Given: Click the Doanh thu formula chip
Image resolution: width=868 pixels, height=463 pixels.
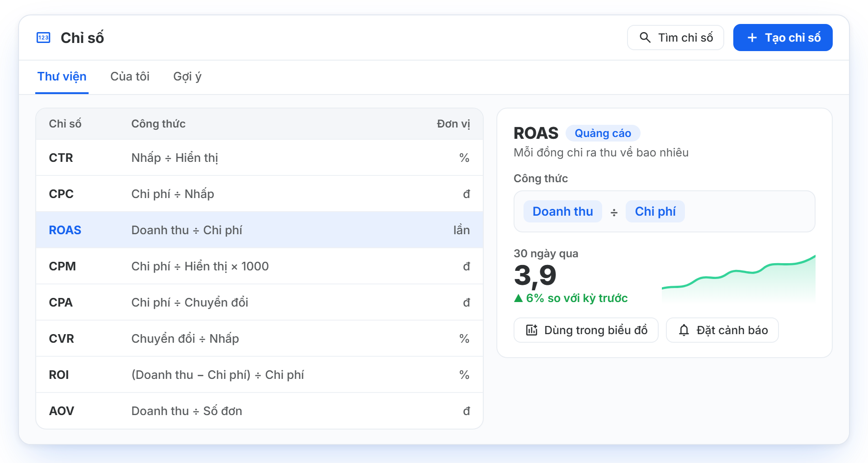Looking at the screenshot, I should coord(562,211).
